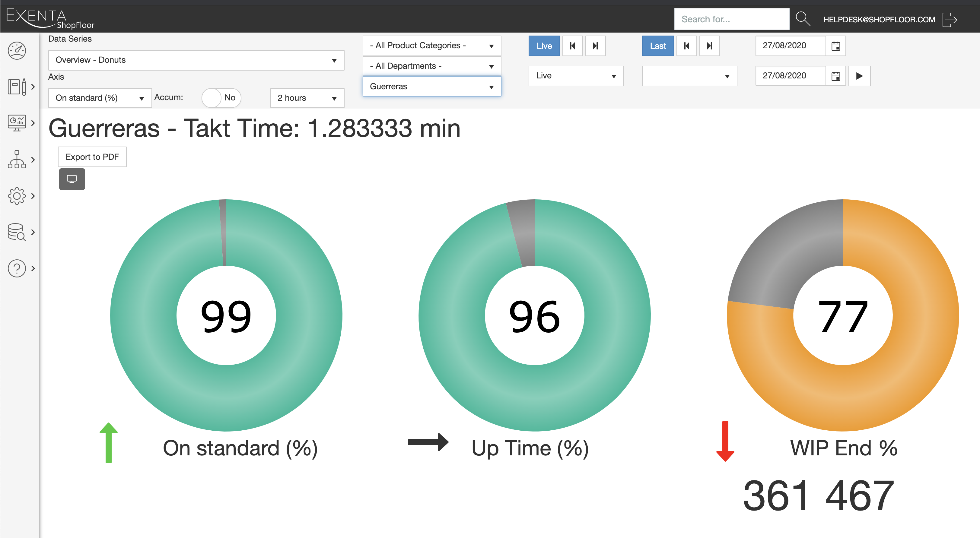This screenshot has width=980, height=538.
Task: Open the settings gear sidebar icon
Action: coord(17,196)
